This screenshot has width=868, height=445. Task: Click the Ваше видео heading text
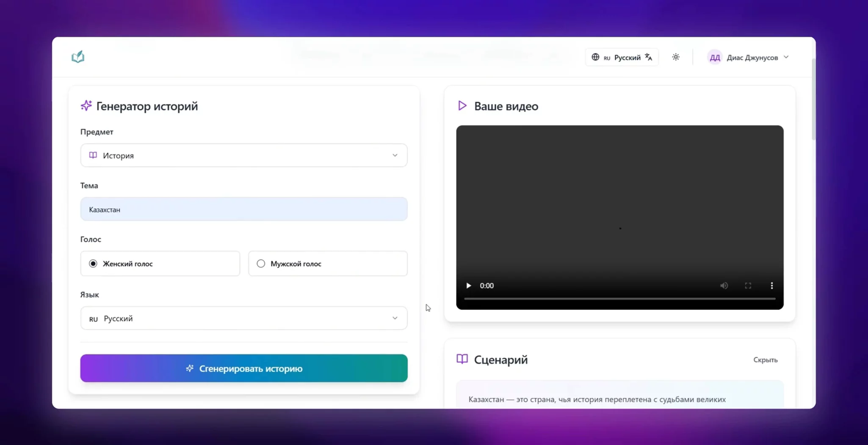506,106
